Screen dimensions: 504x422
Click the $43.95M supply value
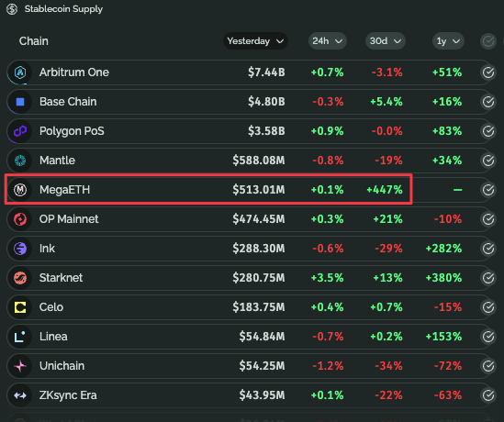262,395
